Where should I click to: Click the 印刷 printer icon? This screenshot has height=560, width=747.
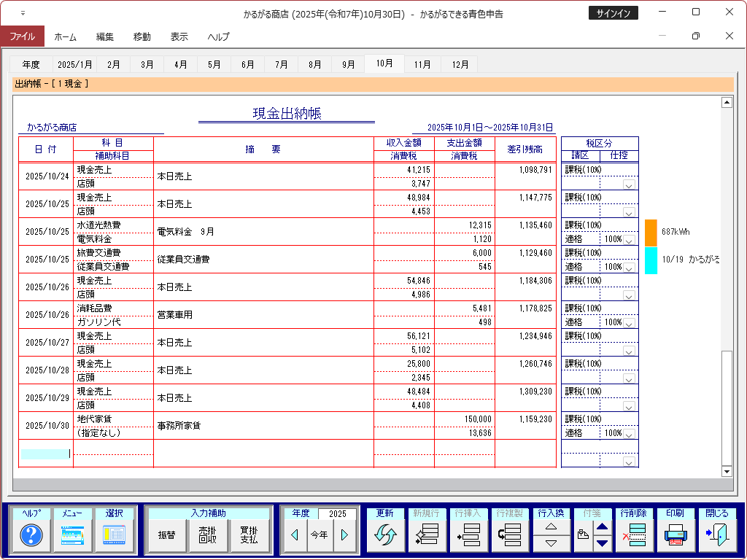(x=676, y=535)
